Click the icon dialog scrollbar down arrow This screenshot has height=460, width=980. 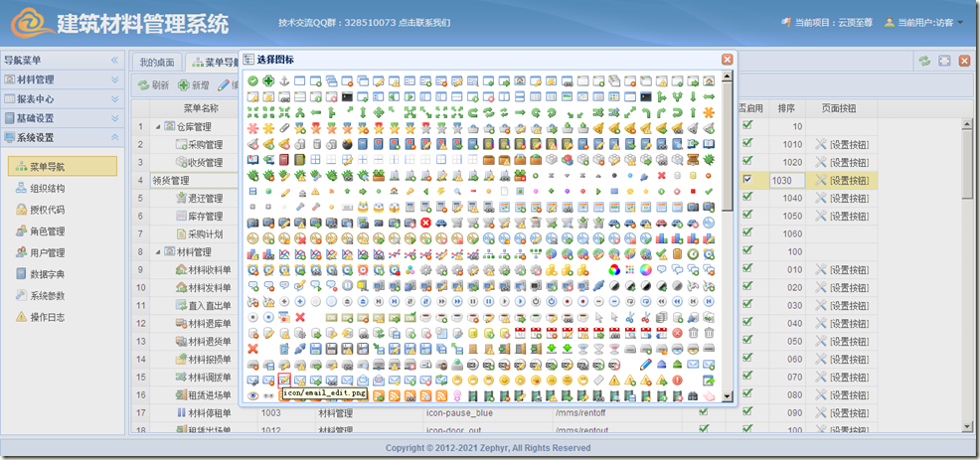727,396
